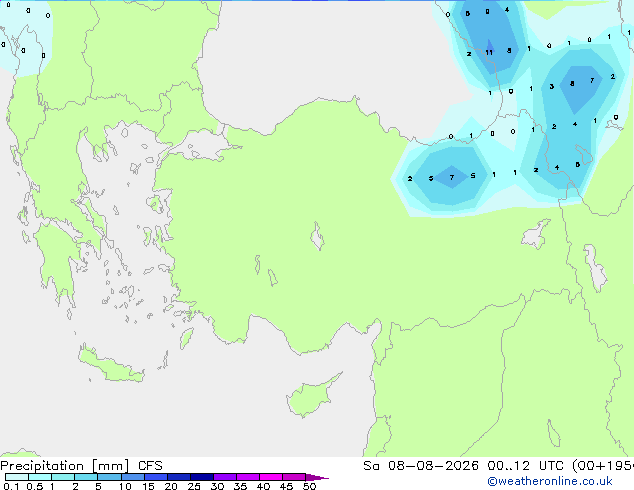The image size is (634, 490).
Task: Click the legend label '30'
Action: click(217, 486)
